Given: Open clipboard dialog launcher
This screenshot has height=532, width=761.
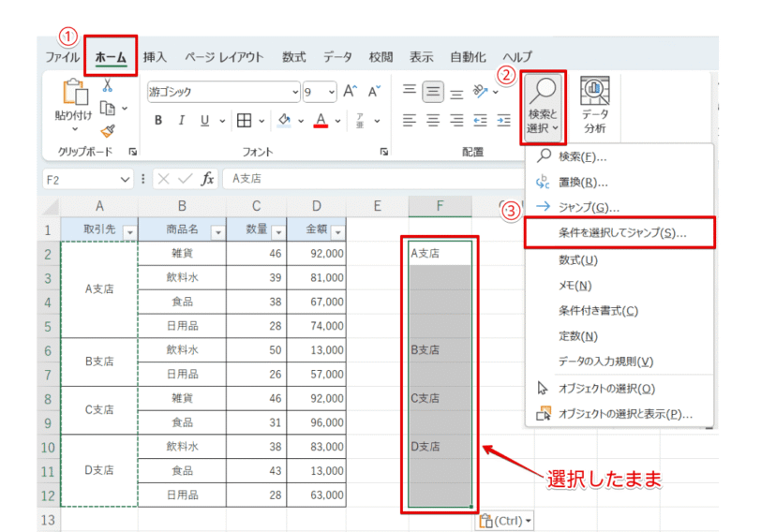Looking at the screenshot, I should click(x=132, y=152).
